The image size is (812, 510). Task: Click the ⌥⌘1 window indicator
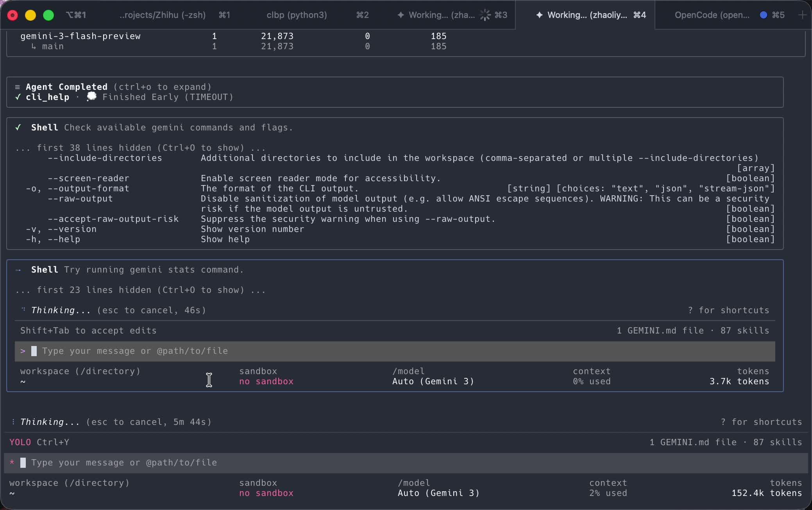[x=76, y=15]
